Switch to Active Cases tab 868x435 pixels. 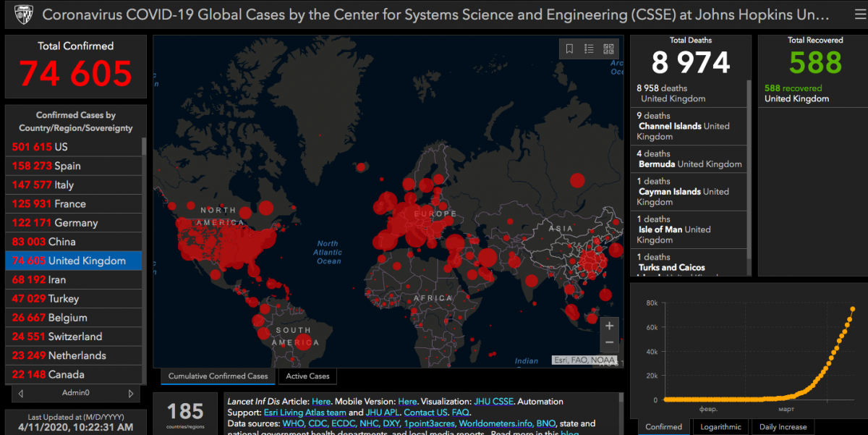coord(307,376)
